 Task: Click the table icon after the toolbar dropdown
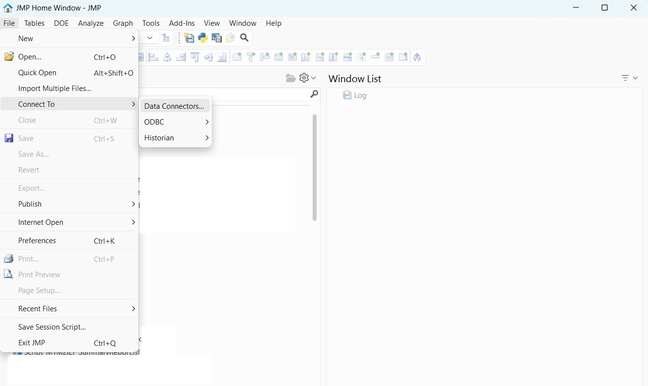pyautogui.click(x=166, y=38)
